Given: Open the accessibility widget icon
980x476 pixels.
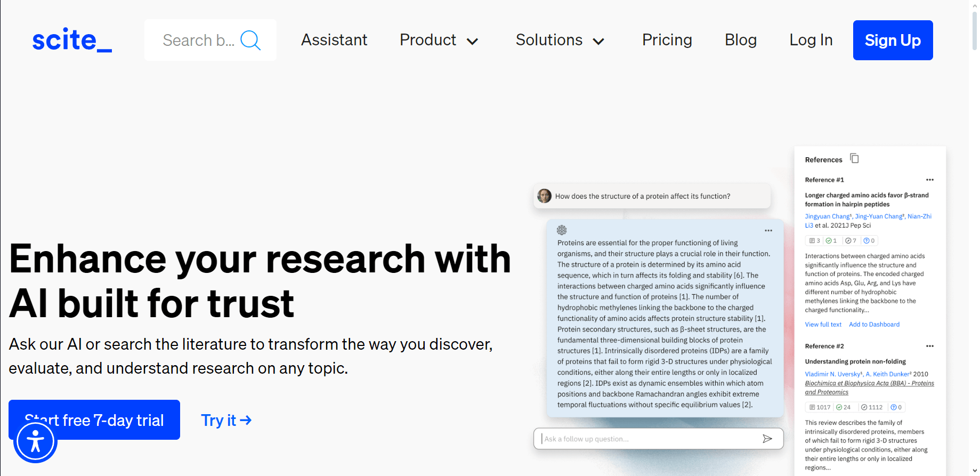Looking at the screenshot, I should coord(35,441).
